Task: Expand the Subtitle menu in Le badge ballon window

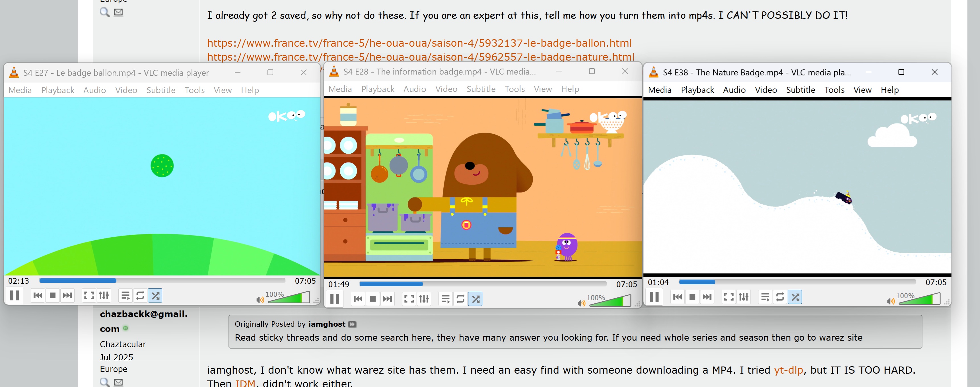Action: pyautogui.click(x=160, y=90)
